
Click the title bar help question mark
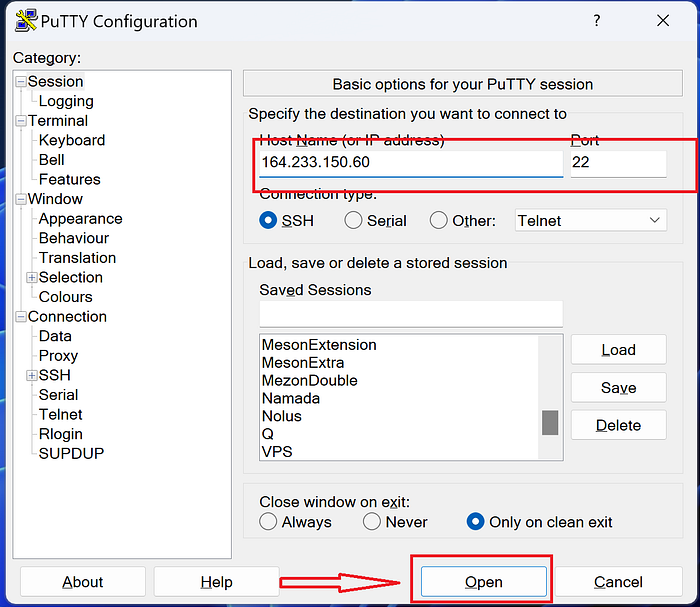pyautogui.click(x=597, y=21)
